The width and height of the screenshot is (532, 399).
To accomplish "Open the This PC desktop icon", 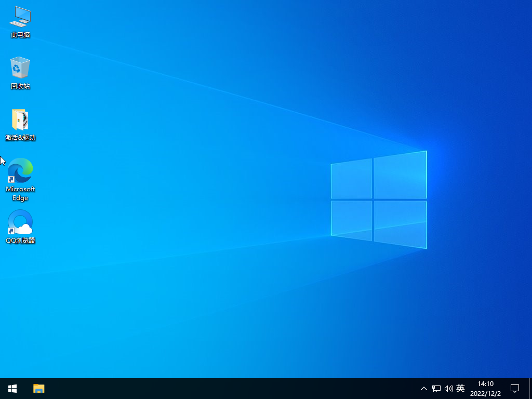I will point(20,18).
